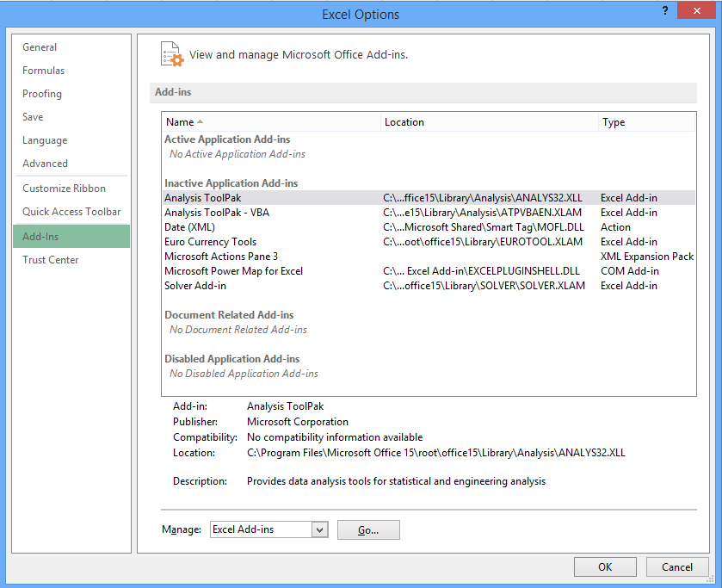This screenshot has height=588, width=722.
Task: Open the Manage dropdown arrow
Action: point(319,530)
